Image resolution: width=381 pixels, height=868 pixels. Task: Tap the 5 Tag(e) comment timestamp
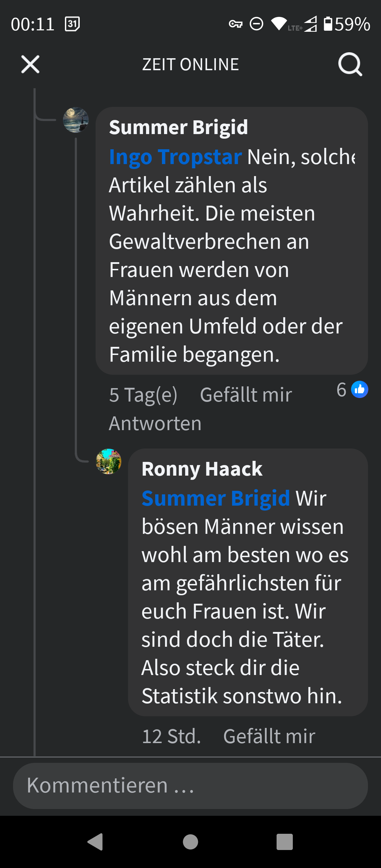(143, 394)
